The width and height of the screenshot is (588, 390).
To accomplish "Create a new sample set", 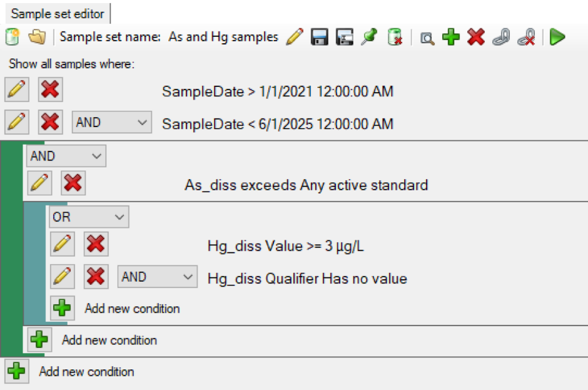I will tap(13, 37).
